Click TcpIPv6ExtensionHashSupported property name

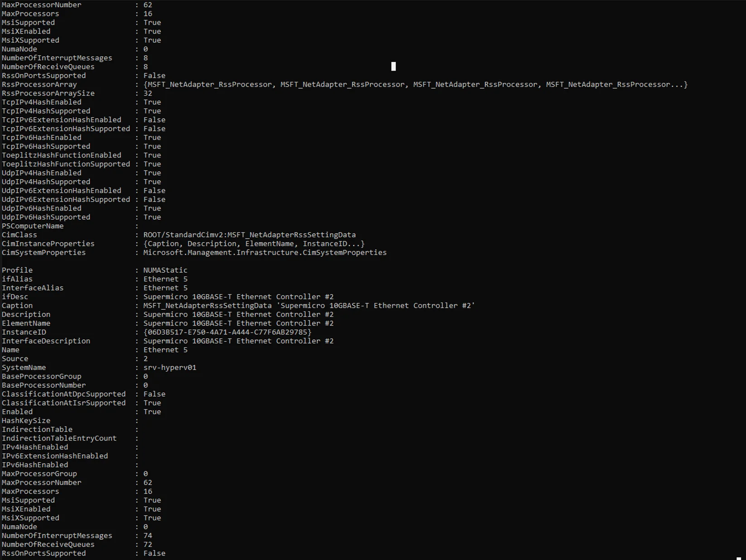(66, 129)
